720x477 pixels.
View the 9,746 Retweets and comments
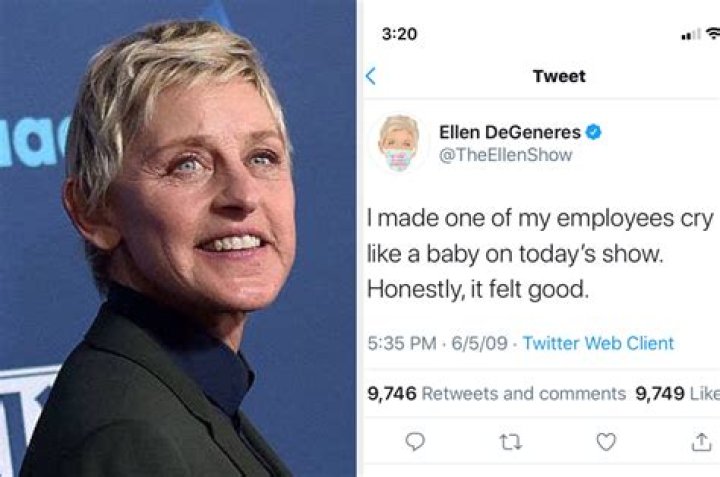[x=497, y=393]
